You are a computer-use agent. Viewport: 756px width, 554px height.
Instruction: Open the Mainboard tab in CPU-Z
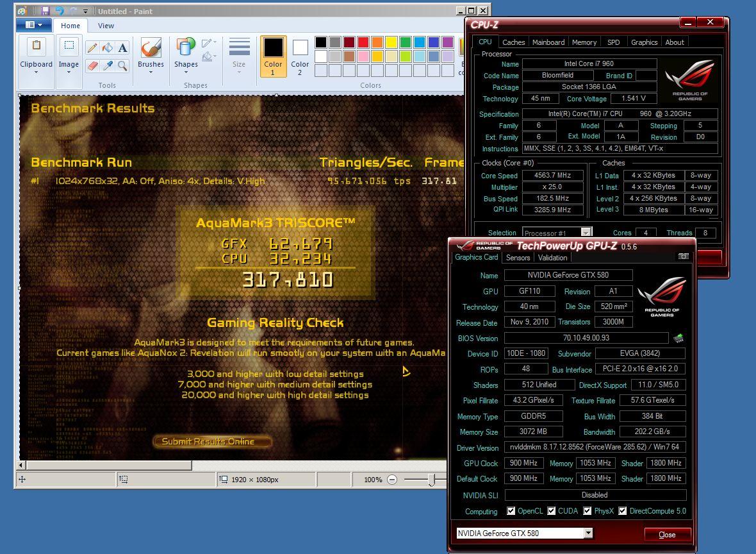click(x=548, y=42)
